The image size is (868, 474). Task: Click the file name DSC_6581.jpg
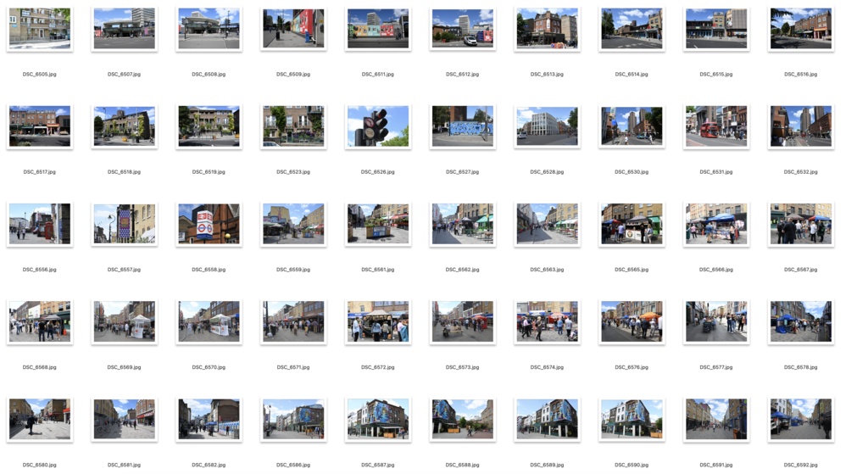[124, 466]
